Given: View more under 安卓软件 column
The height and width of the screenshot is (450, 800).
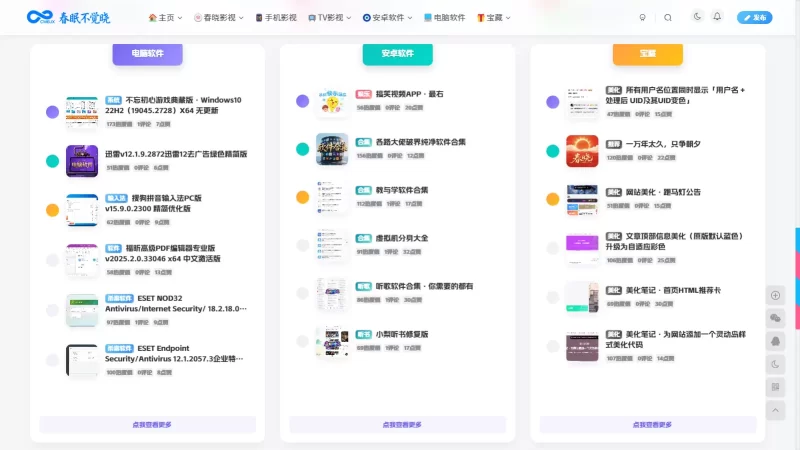Looking at the screenshot, I should pos(397,424).
